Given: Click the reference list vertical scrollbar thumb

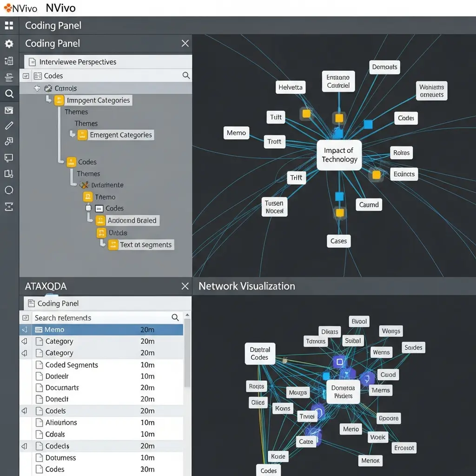Looking at the screenshot, I should pyautogui.click(x=187, y=353).
